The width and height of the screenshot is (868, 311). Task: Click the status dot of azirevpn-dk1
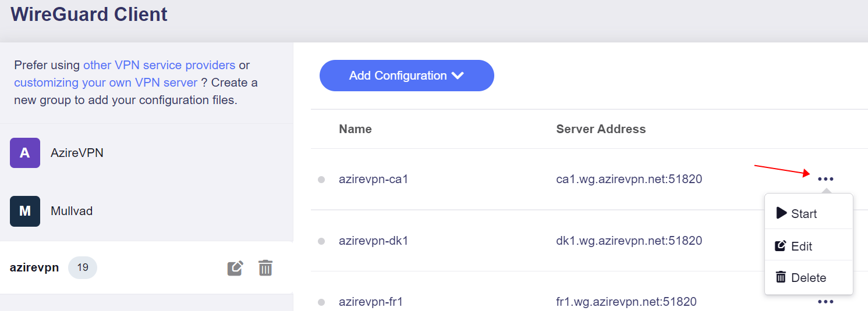click(321, 241)
